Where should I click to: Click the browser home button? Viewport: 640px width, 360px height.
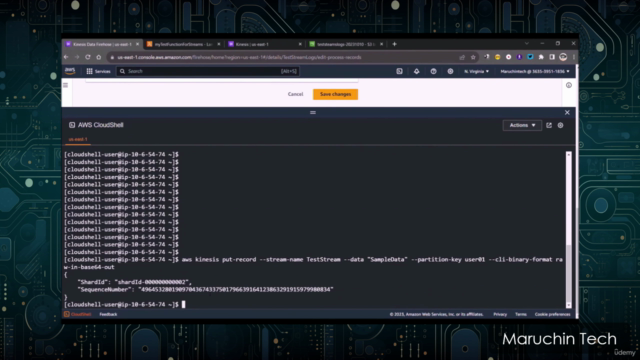(98, 57)
